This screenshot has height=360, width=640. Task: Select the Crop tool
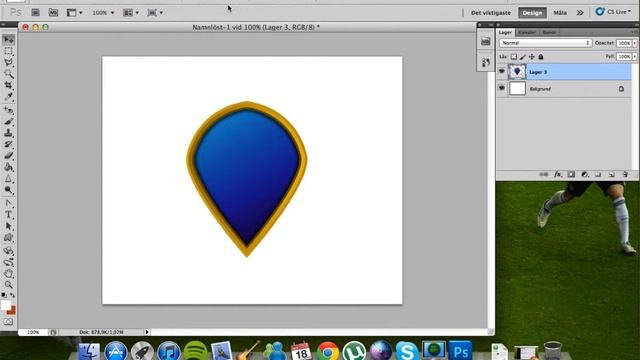tap(9, 85)
